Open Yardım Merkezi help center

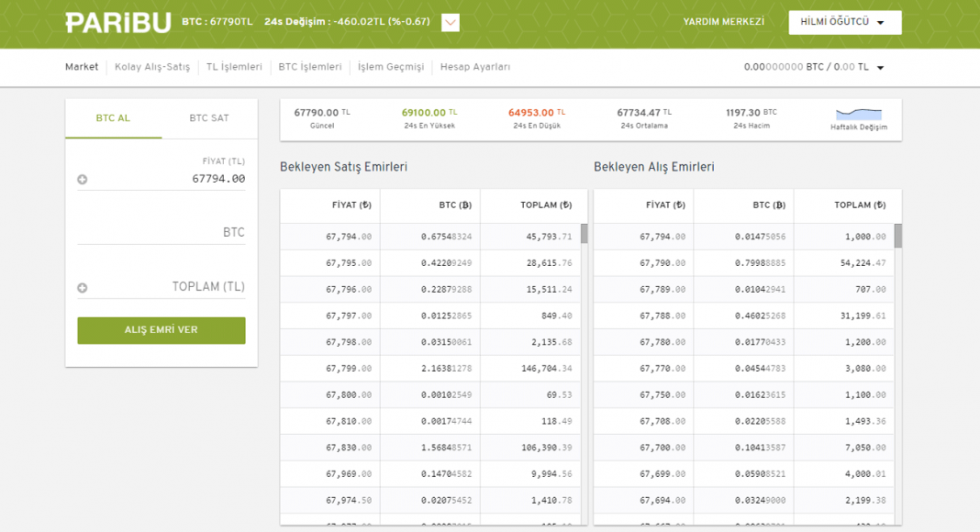(x=723, y=22)
